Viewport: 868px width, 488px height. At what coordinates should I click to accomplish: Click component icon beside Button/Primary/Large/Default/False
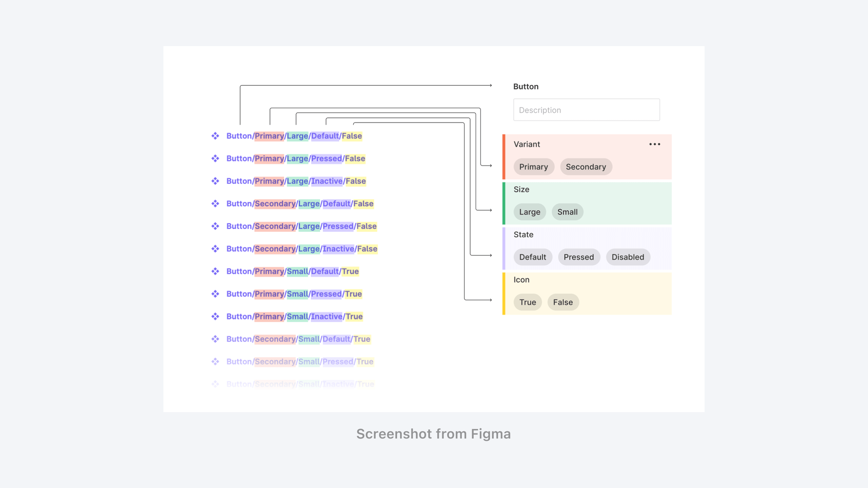point(215,136)
